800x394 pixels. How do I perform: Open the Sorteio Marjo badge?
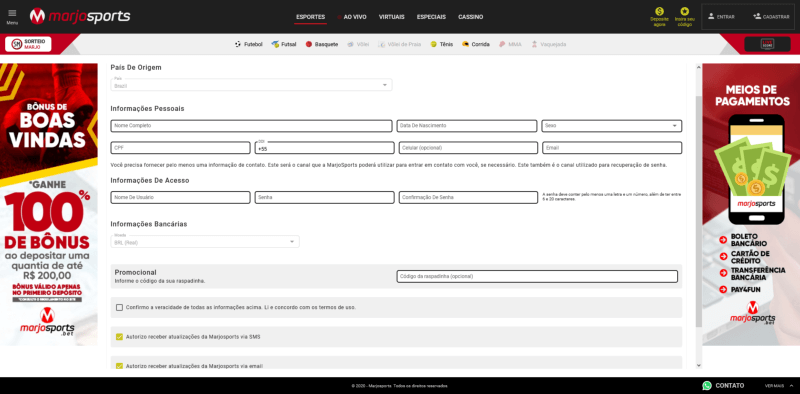pyautogui.click(x=28, y=44)
